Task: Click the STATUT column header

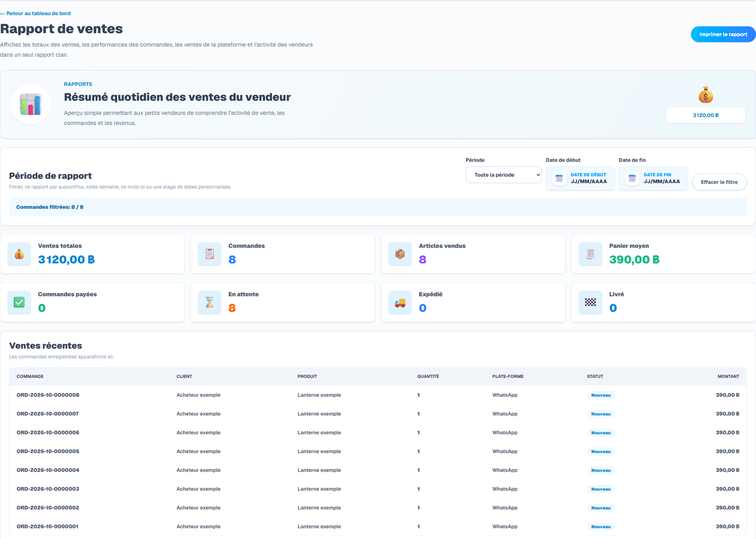Action: [595, 376]
